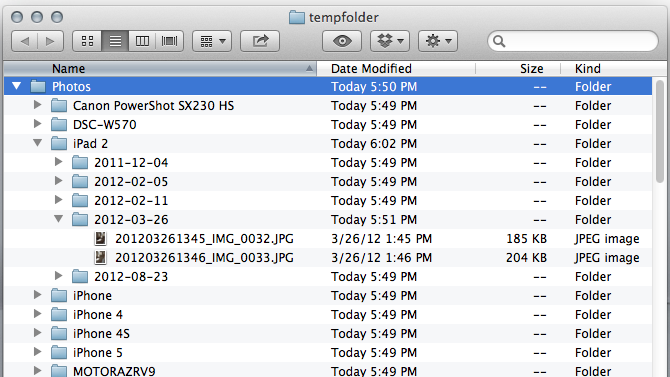The image size is (670, 377).
Task: Switch to Cover Flow view
Action: (x=170, y=41)
